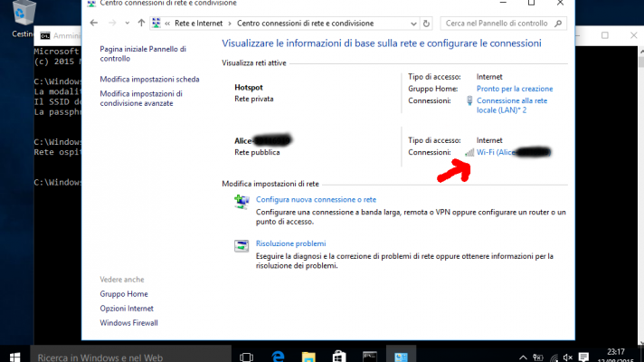Screen dimensions: 644x362
Task: Maximize the network center window
Action: 531,3
